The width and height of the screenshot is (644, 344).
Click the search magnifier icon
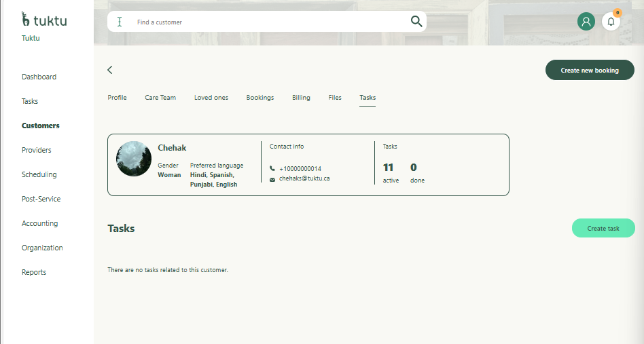[x=416, y=22]
